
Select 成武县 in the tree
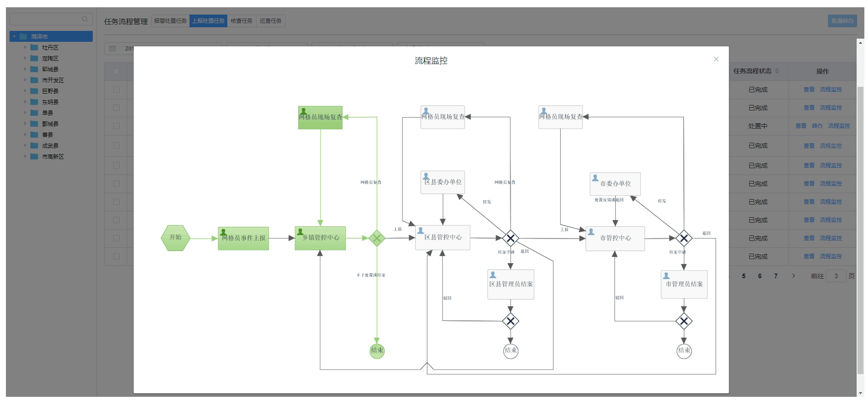click(50, 146)
